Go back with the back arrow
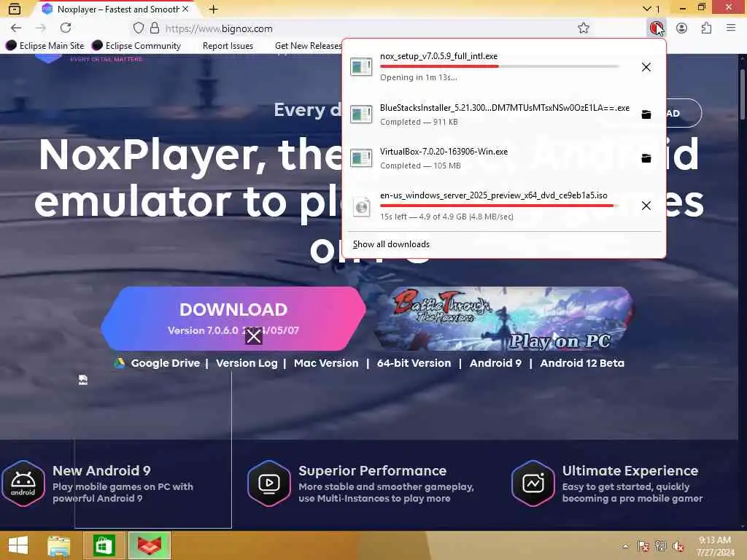 16,28
